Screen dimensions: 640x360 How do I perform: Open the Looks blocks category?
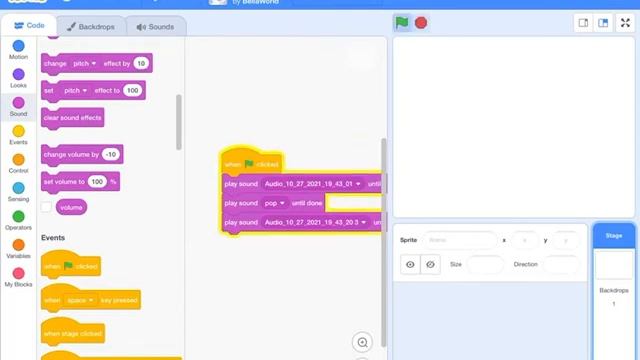(x=18, y=78)
